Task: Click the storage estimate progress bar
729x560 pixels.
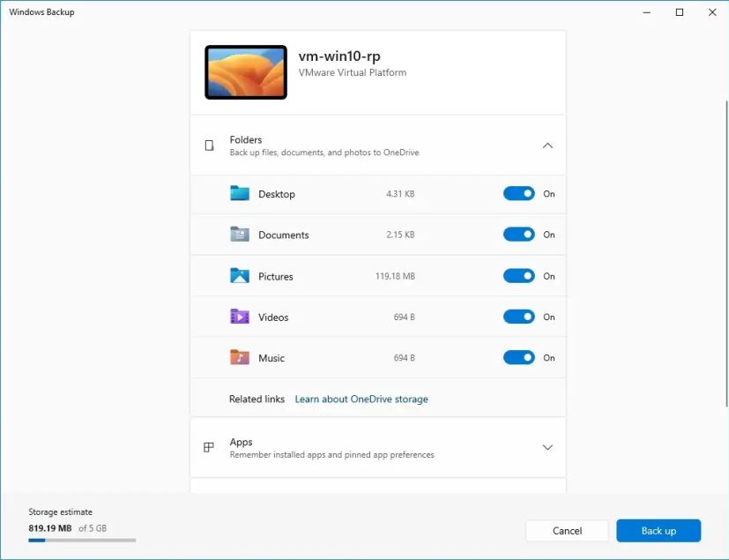Action: pyautogui.click(x=82, y=541)
